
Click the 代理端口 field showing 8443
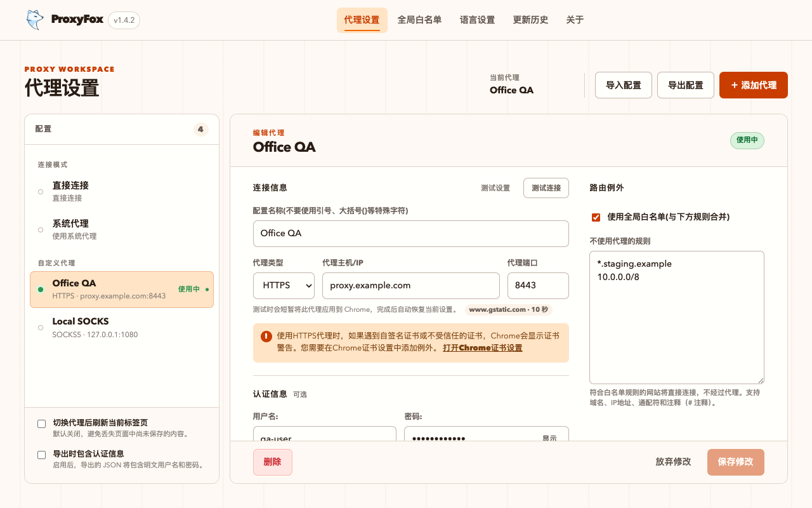(x=538, y=286)
